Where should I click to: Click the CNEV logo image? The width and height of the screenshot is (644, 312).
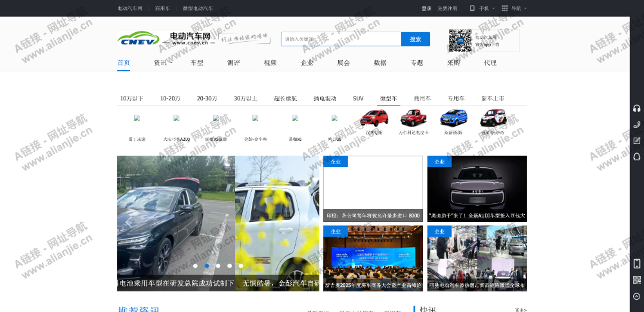click(138, 39)
